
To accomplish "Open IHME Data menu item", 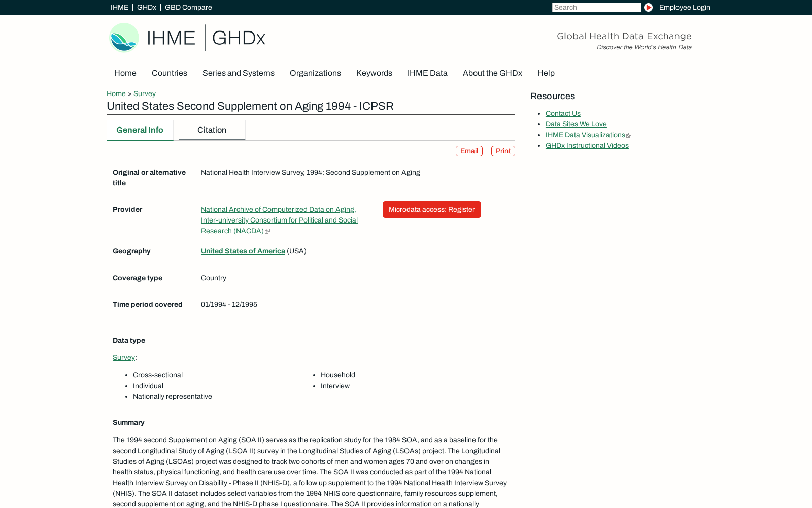I will click(x=427, y=73).
